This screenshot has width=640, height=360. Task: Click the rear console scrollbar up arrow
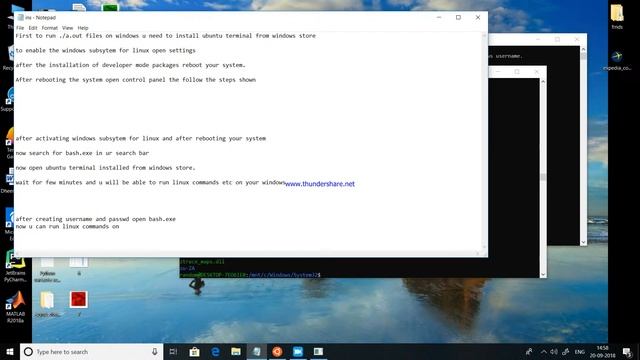(x=583, y=49)
